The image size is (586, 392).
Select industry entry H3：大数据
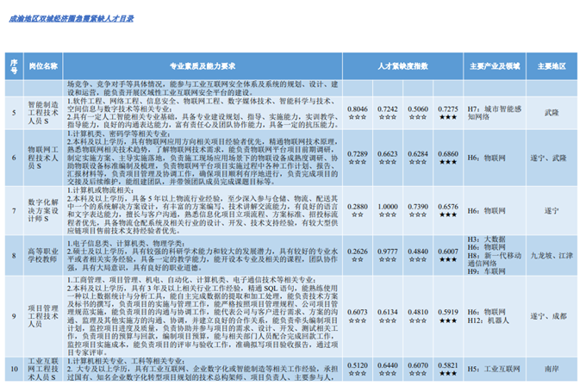(486, 240)
